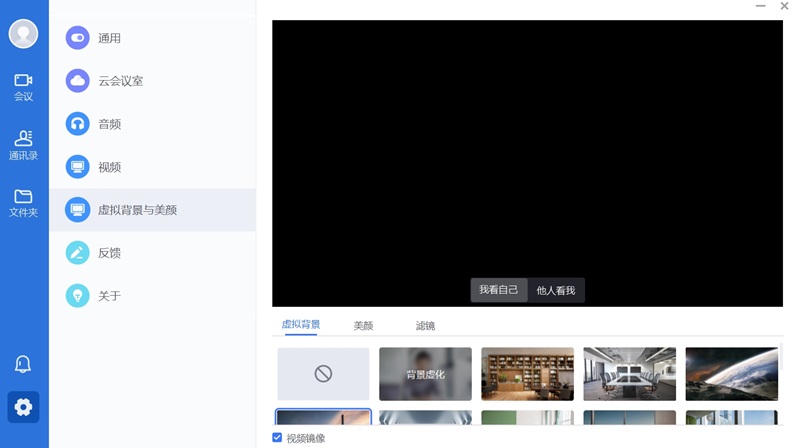The image size is (800, 448).
Task: Click the settings gear icon
Action: click(x=23, y=407)
